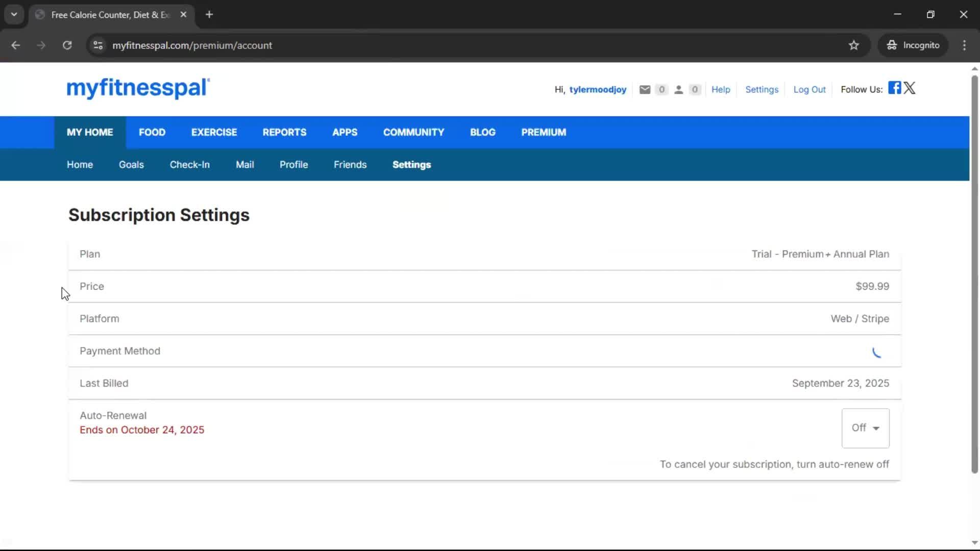Open the EXERCISE menu
980x551 pixels.
(214, 133)
